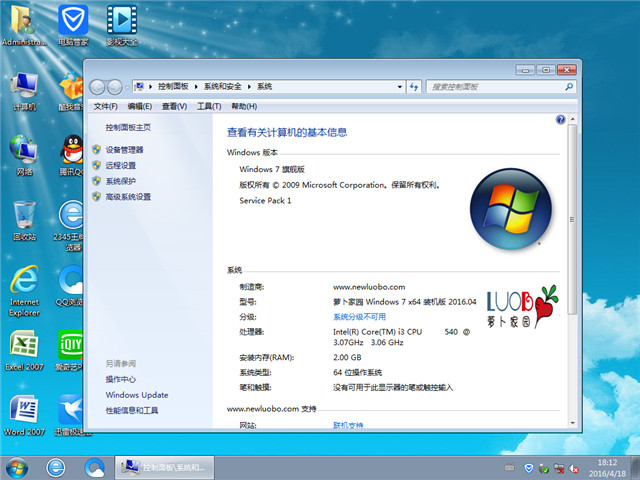Open the 查看(V) menu
Image resolution: width=640 pixels, height=480 pixels.
click(174, 107)
